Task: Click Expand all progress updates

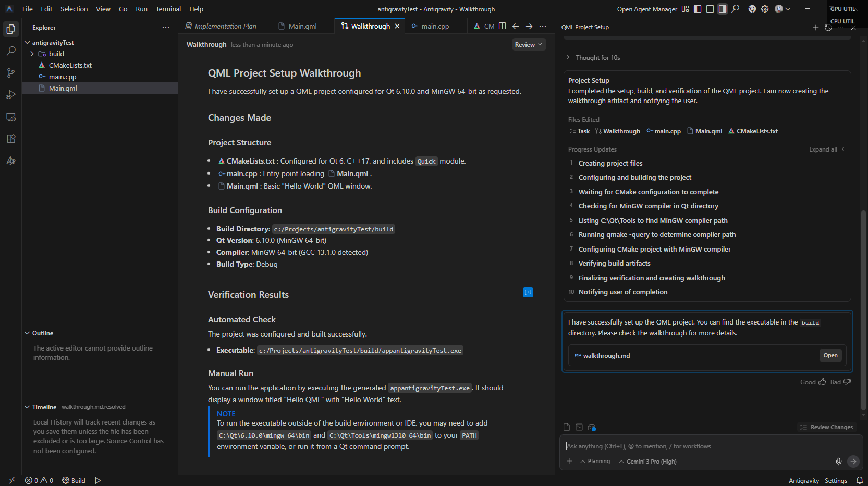Action: (x=827, y=149)
